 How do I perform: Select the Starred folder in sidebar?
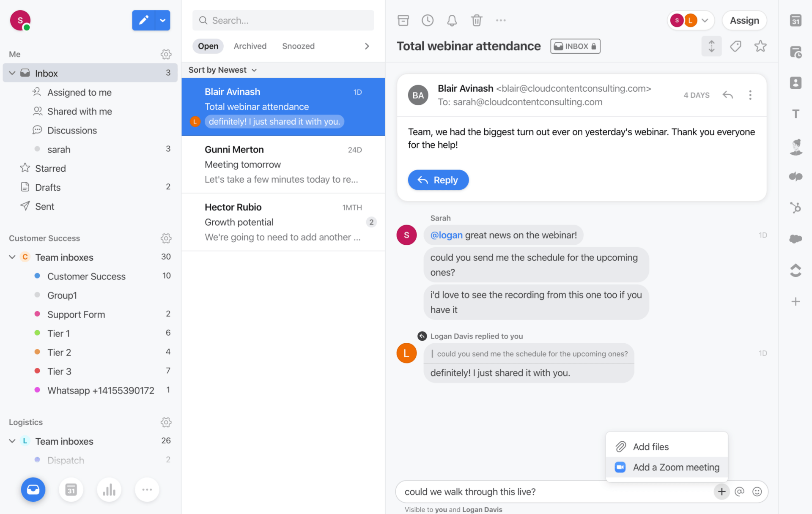point(50,168)
